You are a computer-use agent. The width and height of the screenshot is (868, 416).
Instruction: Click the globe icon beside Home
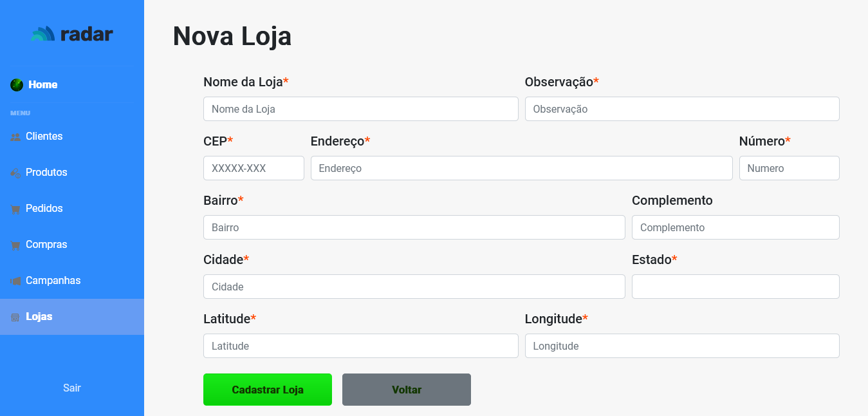point(15,84)
